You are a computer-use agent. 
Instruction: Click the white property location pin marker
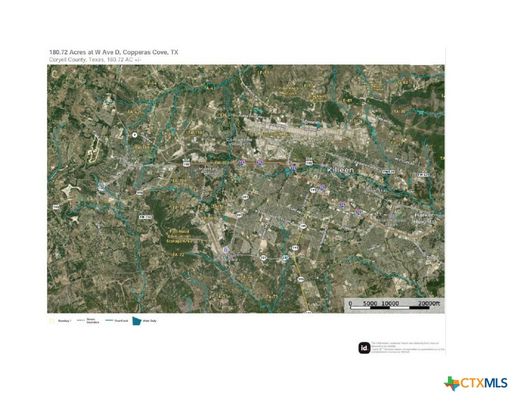point(135,135)
